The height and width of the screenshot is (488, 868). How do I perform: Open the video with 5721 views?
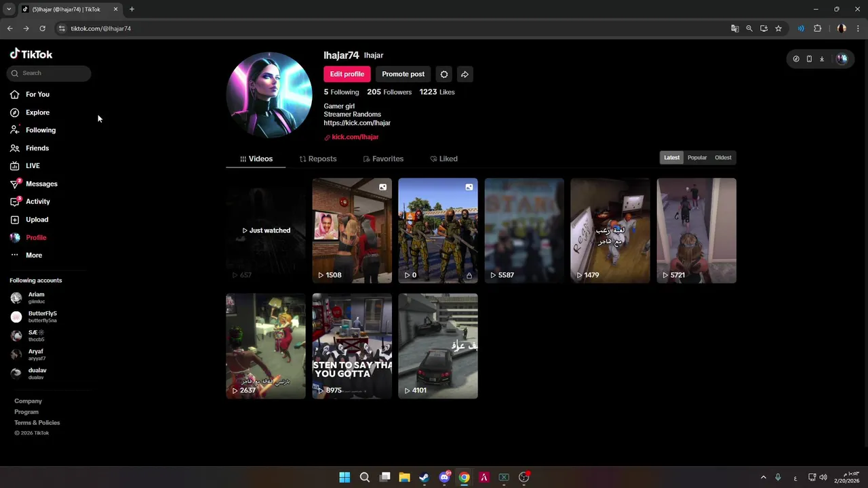[x=696, y=230]
